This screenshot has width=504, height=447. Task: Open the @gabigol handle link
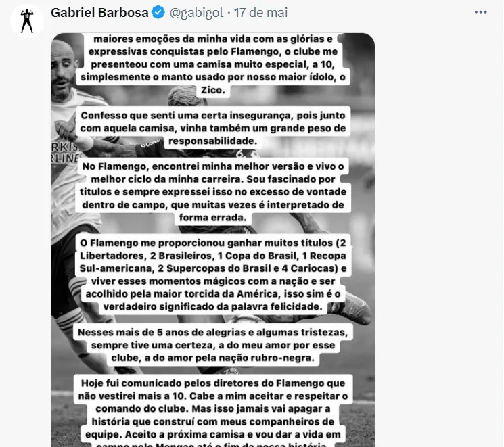pyautogui.click(x=196, y=13)
